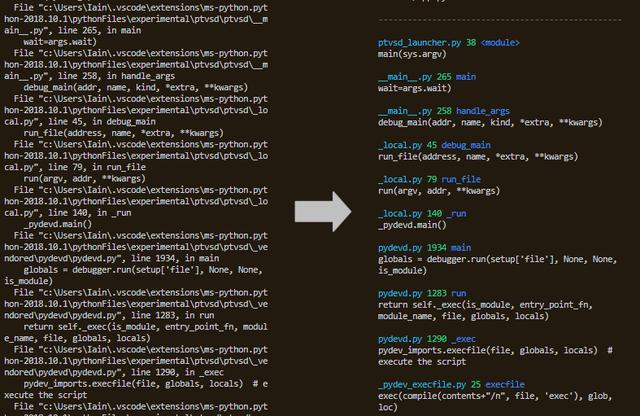Select the 'main(sys.argv)' code line
640x416 pixels.
[412, 54]
